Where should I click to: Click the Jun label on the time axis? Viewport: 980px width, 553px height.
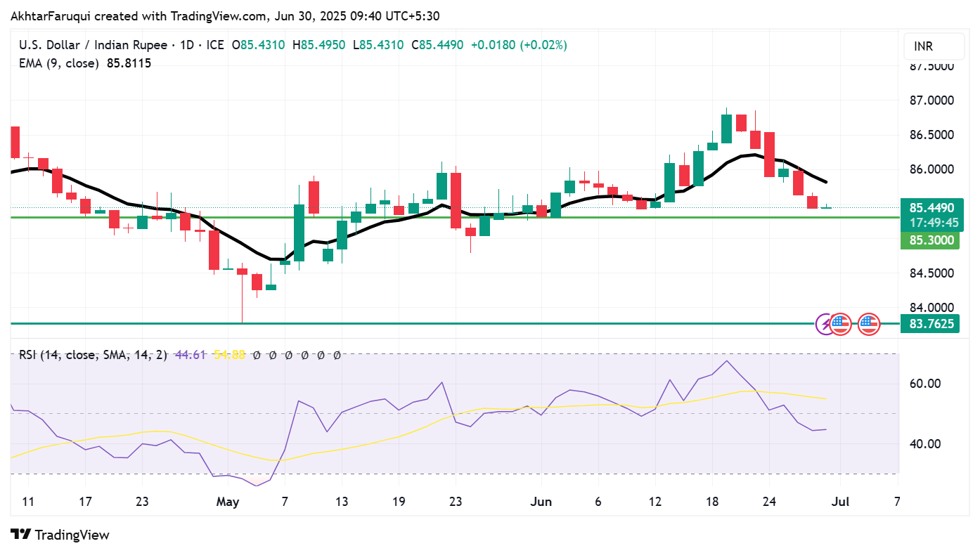[541, 502]
